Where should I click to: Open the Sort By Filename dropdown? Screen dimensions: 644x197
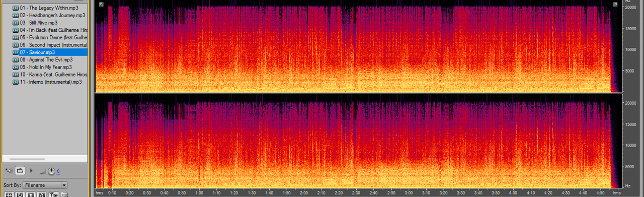45,185
